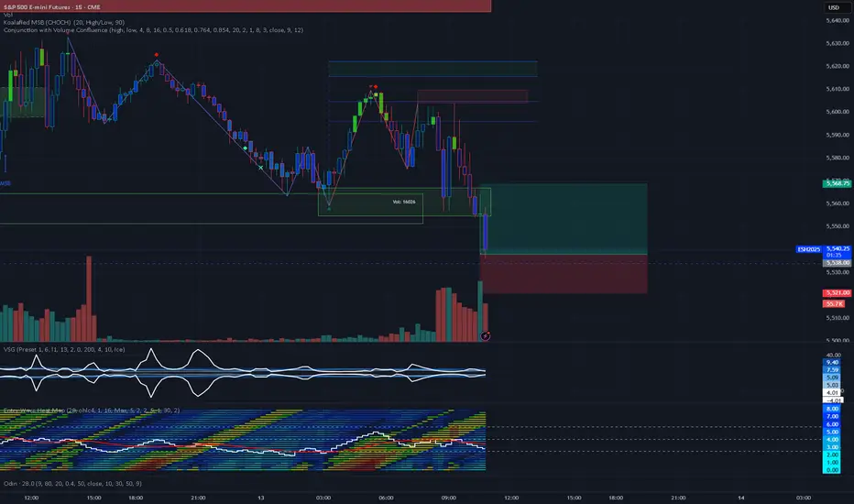Click the gray 5,538.00 price label
The height and width of the screenshot is (504, 854).
tap(838, 263)
